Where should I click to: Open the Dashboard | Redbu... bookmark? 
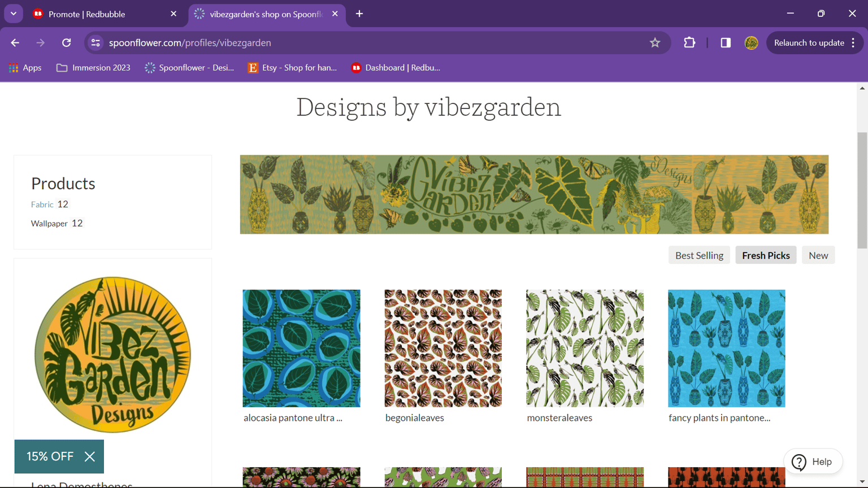[x=396, y=68]
